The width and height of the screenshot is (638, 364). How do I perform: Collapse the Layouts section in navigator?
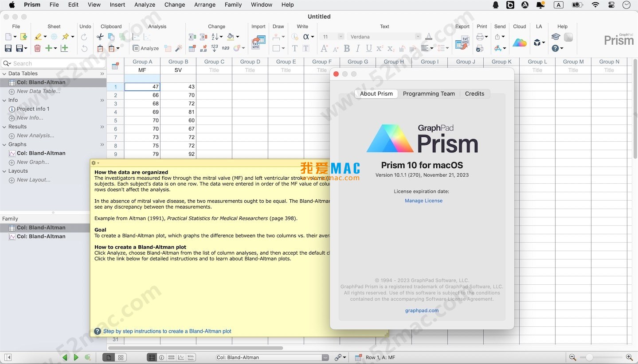4,171
